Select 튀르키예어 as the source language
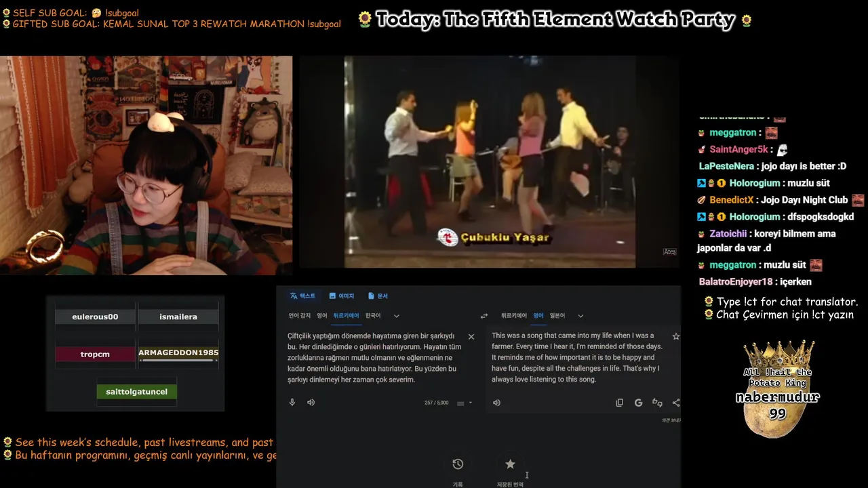The width and height of the screenshot is (868, 488). (346, 316)
